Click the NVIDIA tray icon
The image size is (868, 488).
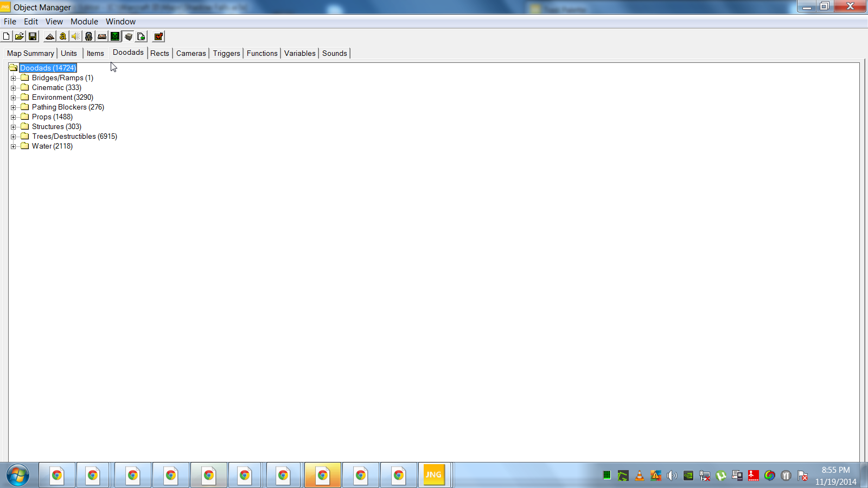(688, 476)
